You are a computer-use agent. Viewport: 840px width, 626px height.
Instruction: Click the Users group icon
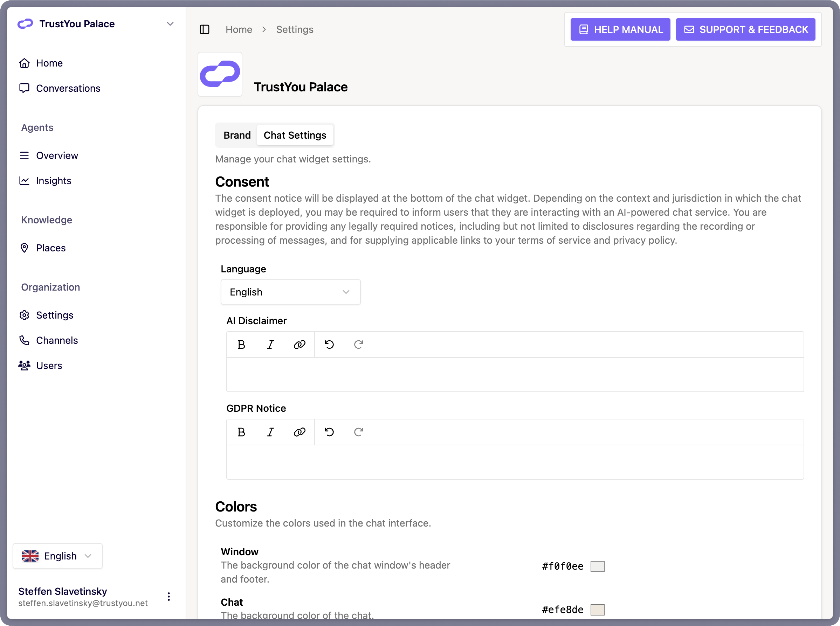(x=24, y=366)
